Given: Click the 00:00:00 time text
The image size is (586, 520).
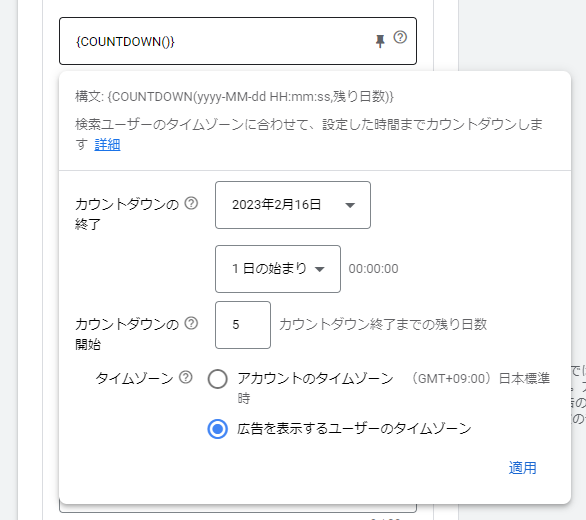Looking at the screenshot, I should pos(373,269).
